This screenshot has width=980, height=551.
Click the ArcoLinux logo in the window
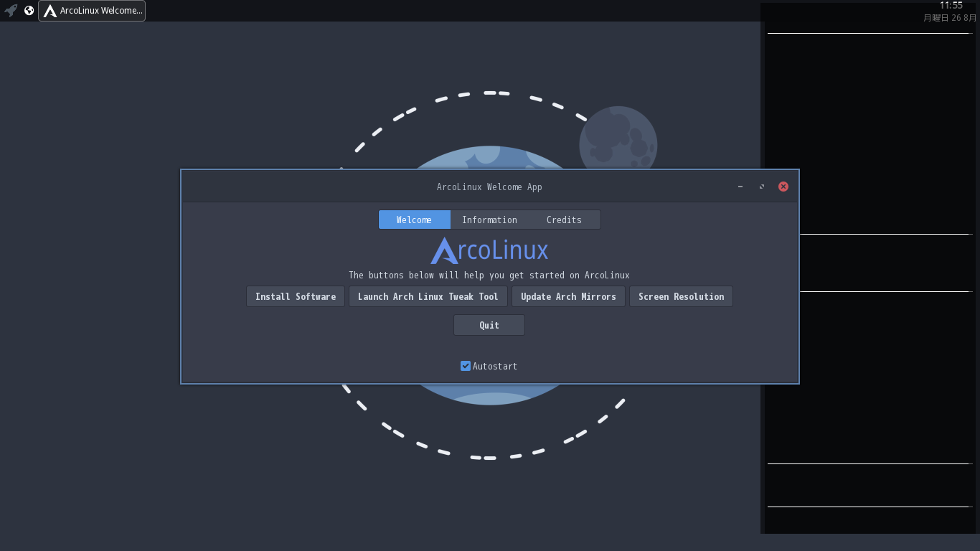pyautogui.click(x=489, y=250)
